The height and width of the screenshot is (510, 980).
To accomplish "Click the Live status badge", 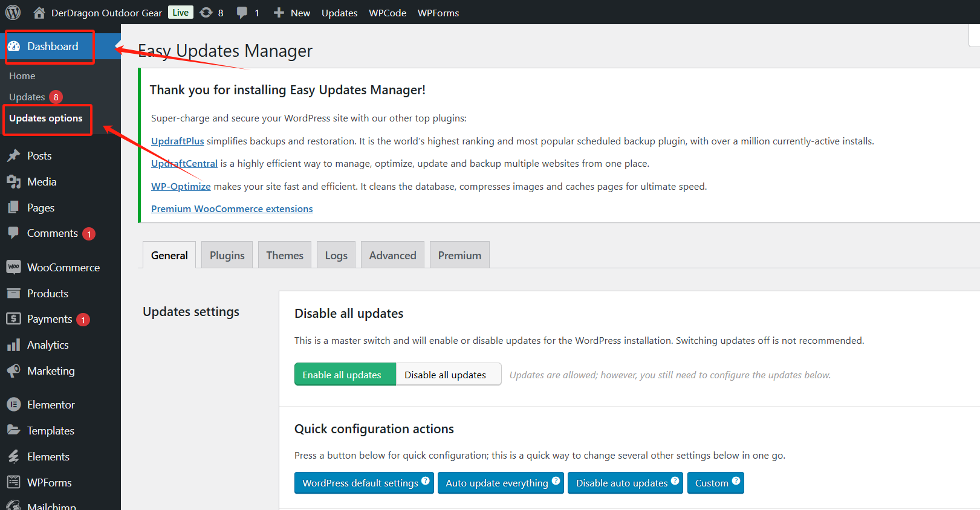I will pyautogui.click(x=181, y=12).
